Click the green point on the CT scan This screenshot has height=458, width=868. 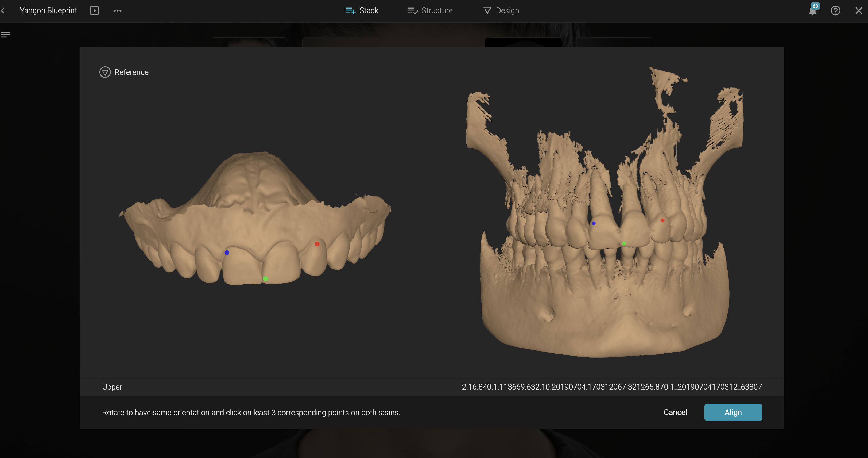click(x=624, y=243)
